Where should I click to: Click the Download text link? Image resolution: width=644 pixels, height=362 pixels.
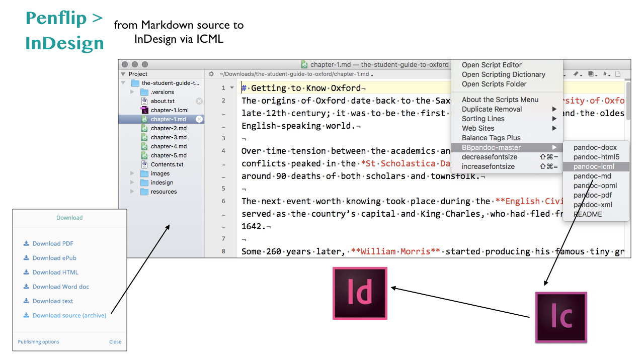coord(53,301)
